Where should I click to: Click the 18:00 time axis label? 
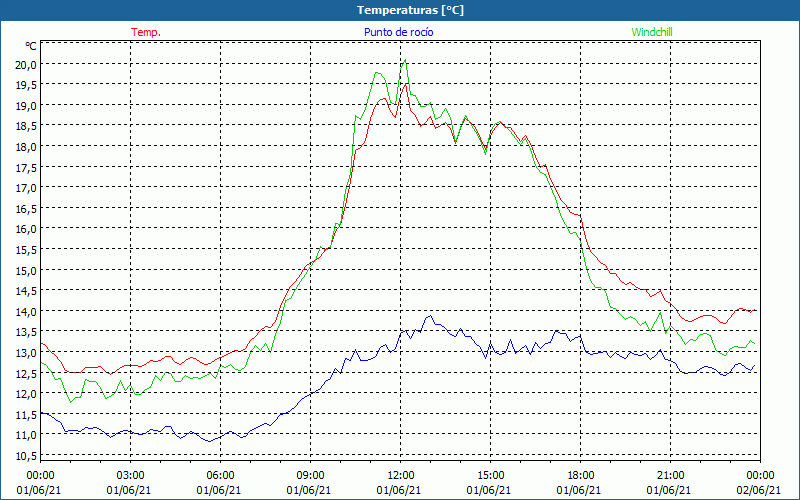click(581, 476)
